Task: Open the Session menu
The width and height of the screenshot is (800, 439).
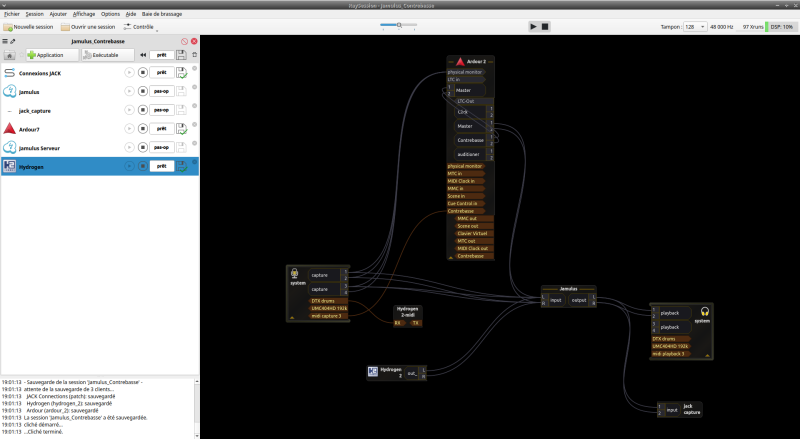Action: click(x=35, y=15)
